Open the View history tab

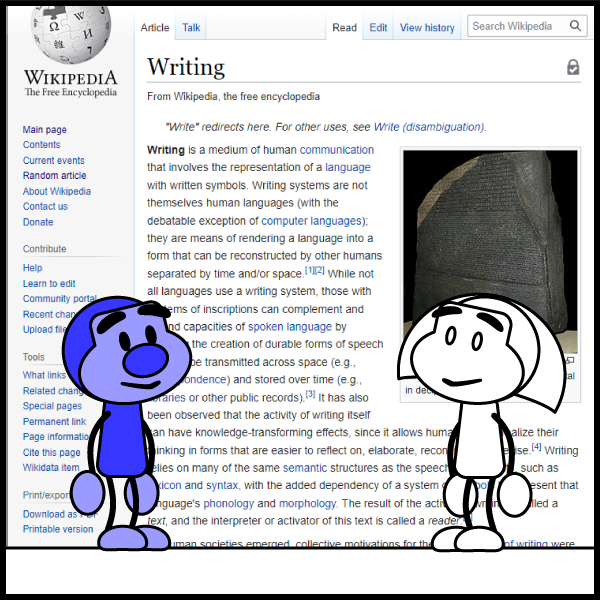click(427, 28)
